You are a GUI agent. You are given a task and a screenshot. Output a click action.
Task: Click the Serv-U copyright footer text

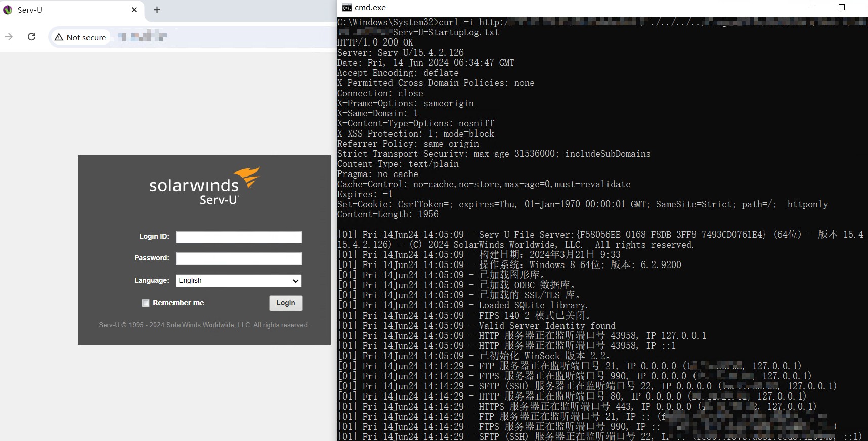204,325
